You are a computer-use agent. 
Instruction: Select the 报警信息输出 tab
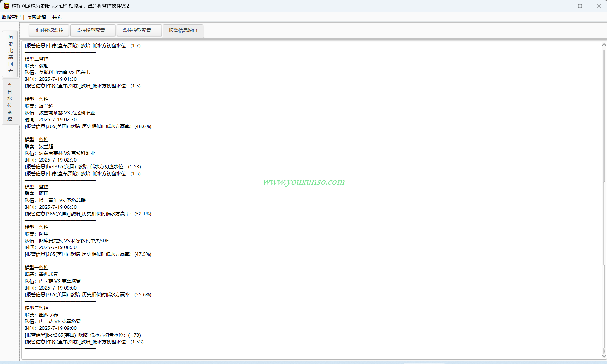click(183, 30)
